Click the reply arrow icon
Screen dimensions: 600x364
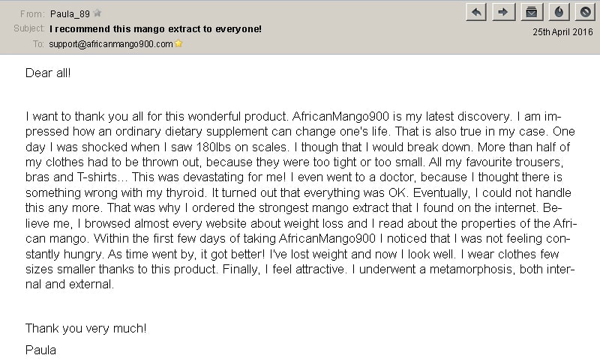click(476, 12)
